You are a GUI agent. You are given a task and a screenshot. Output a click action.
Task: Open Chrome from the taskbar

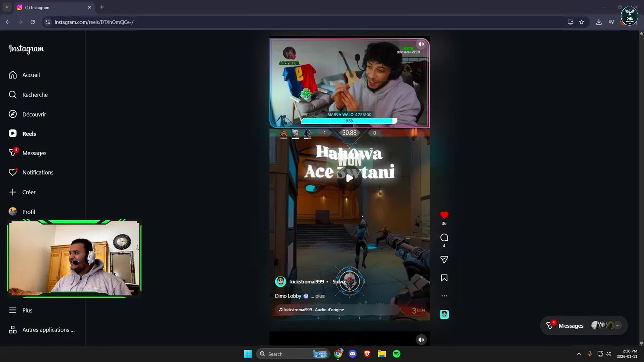pyautogui.click(x=338, y=354)
